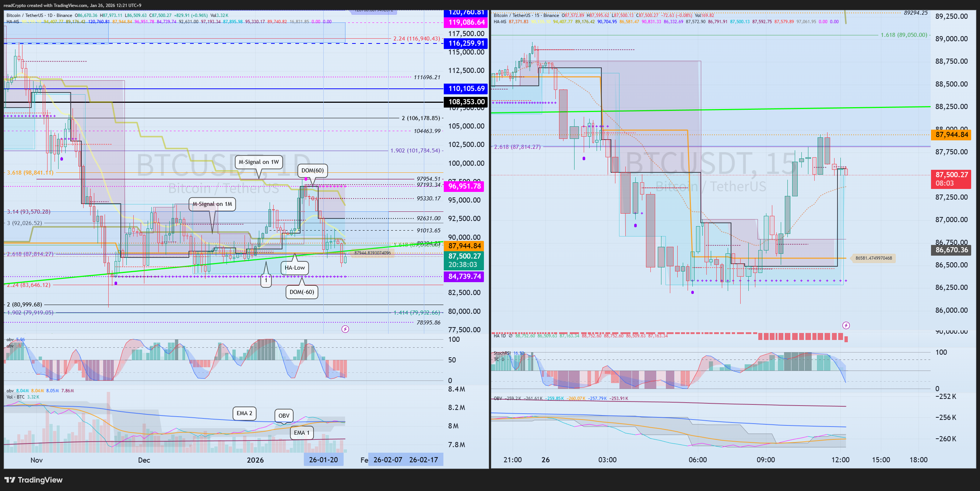980x491 pixels.
Task: Click the 26-02-07 date marker on the time axis
Action: [388, 460]
